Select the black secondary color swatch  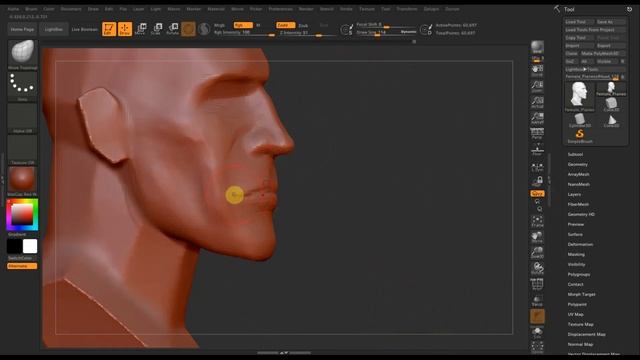pyautogui.click(x=14, y=246)
